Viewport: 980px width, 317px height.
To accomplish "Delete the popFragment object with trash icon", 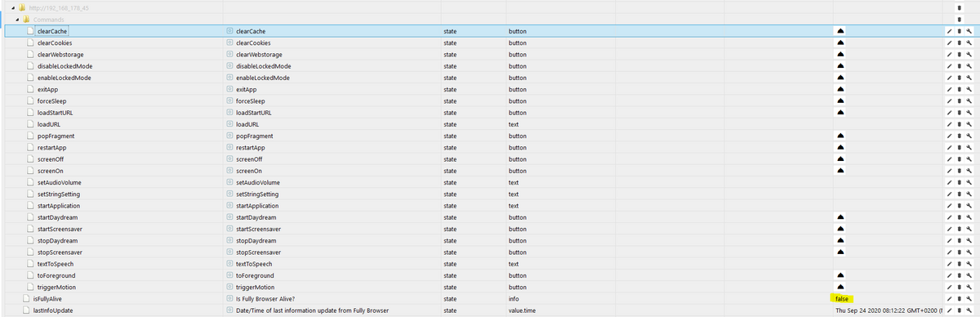I will [959, 136].
